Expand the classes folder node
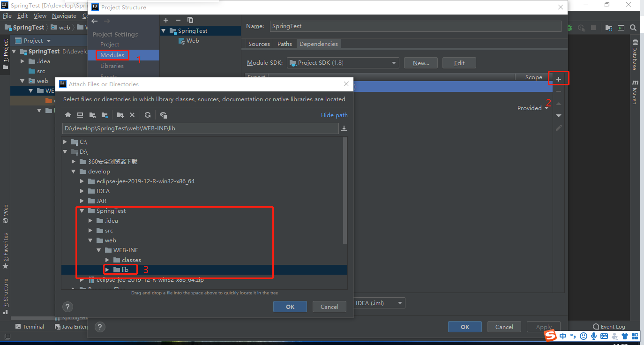The height and width of the screenshot is (345, 644). [x=107, y=260]
